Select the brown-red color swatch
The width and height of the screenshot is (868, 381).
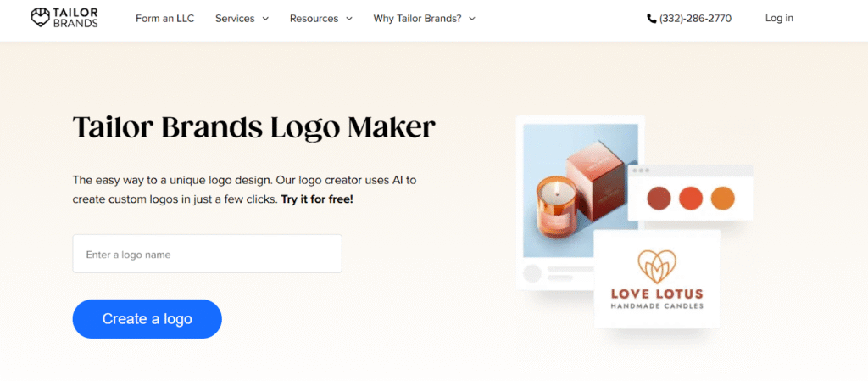[659, 198]
